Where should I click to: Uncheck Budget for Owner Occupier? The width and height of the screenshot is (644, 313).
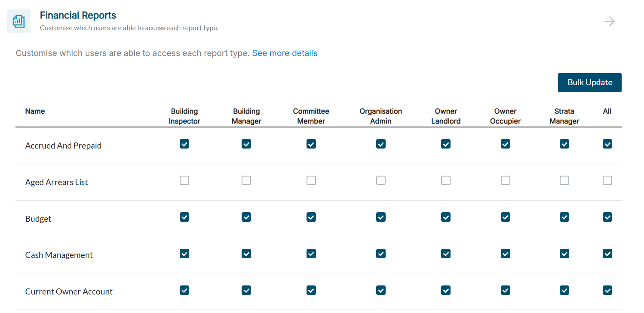[x=506, y=217]
